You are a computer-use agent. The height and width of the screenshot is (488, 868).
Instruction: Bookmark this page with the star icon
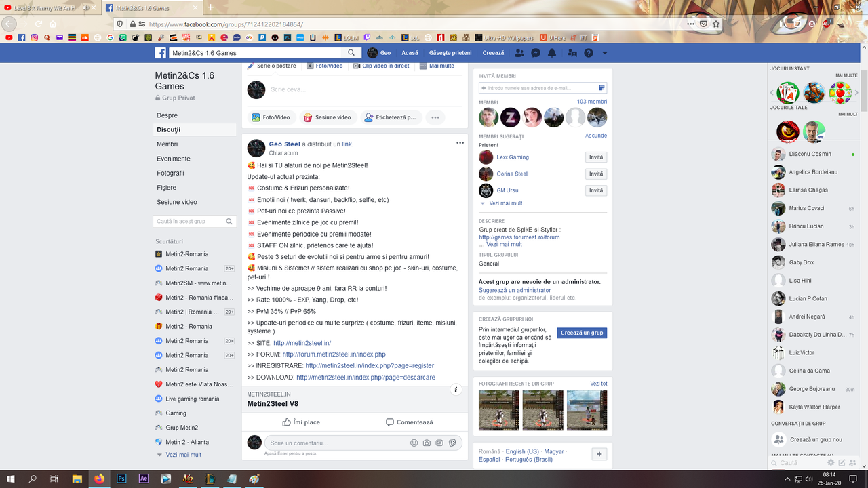pos(716,24)
